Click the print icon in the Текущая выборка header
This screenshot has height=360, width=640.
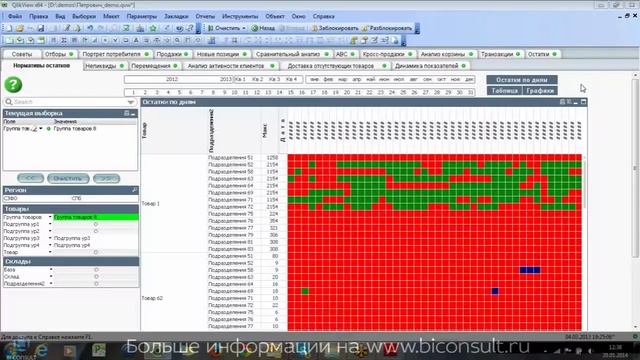coord(127,113)
